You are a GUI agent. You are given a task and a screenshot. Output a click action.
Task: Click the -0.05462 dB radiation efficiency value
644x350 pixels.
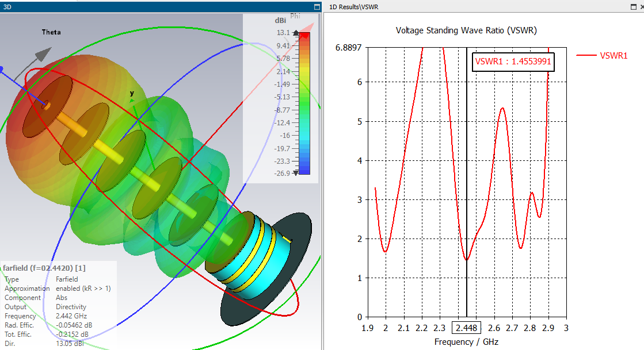74,325
